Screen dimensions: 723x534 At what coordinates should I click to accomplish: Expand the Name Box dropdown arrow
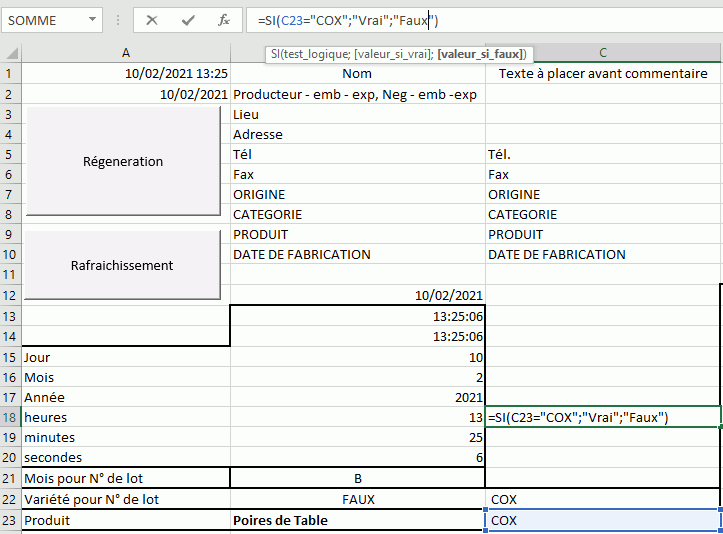tap(92, 20)
